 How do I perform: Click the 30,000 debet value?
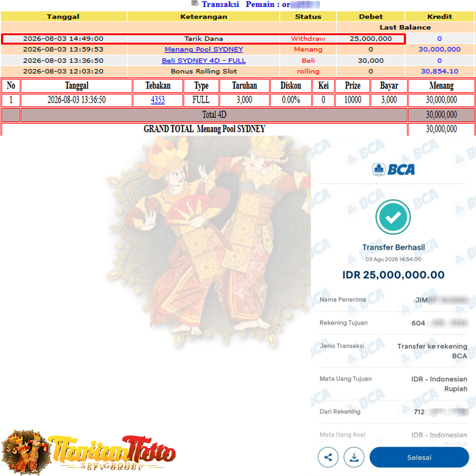click(x=371, y=60)
